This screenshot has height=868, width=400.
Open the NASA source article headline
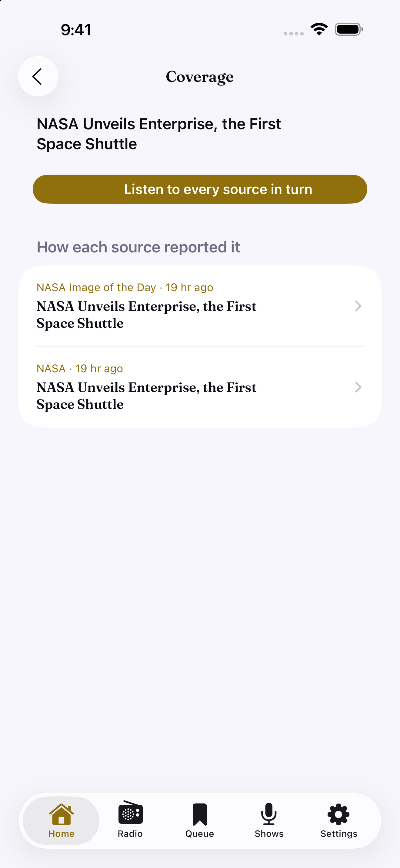click(146, 396)
